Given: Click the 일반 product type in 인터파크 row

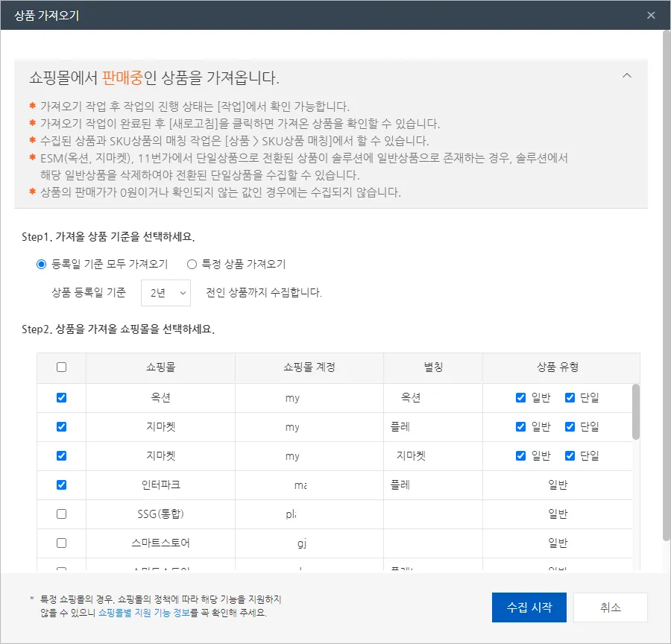Looking at the screenshot, I should point(558,484).
